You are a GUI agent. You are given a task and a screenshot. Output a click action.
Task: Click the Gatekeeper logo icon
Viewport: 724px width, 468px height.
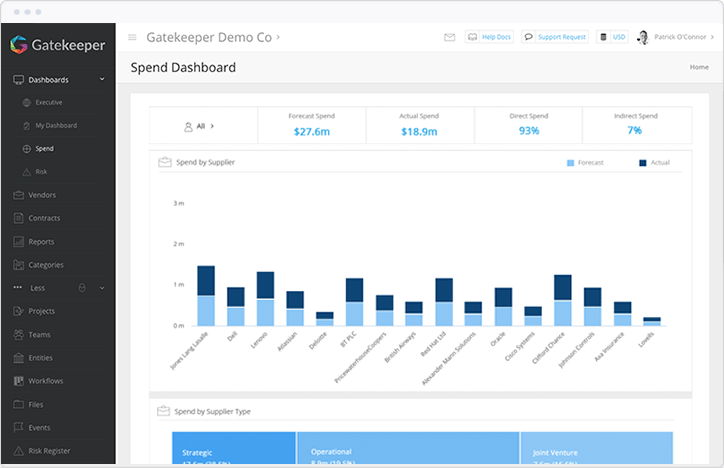(x=19, y=45)
